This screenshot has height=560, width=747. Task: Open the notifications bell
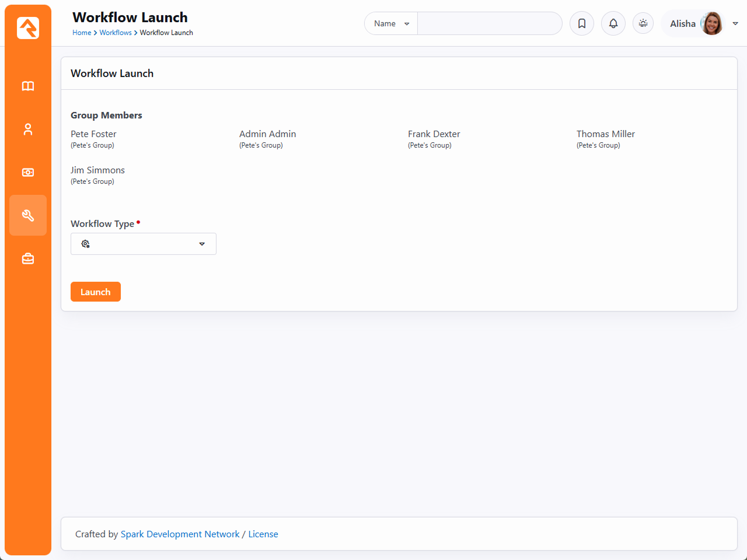[613, 23]
